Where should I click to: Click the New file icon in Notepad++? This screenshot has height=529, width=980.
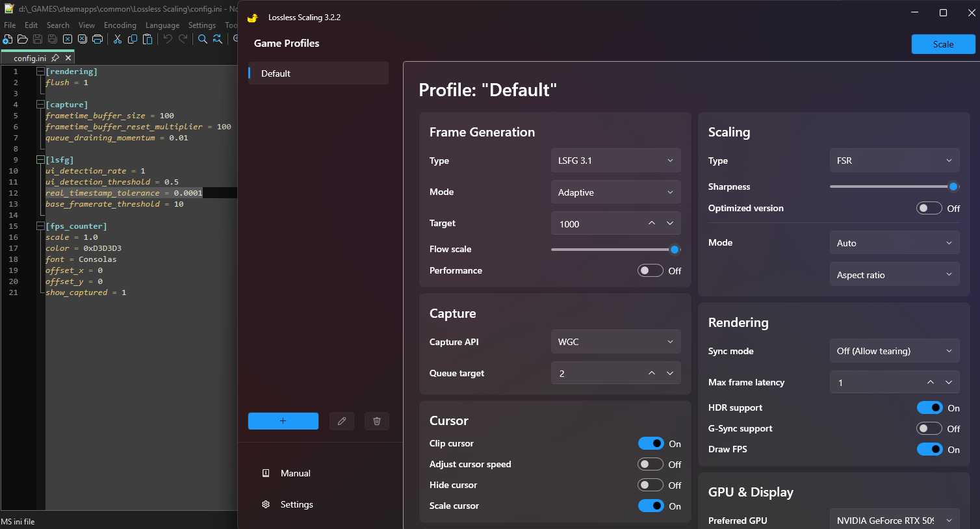(8, 39)
